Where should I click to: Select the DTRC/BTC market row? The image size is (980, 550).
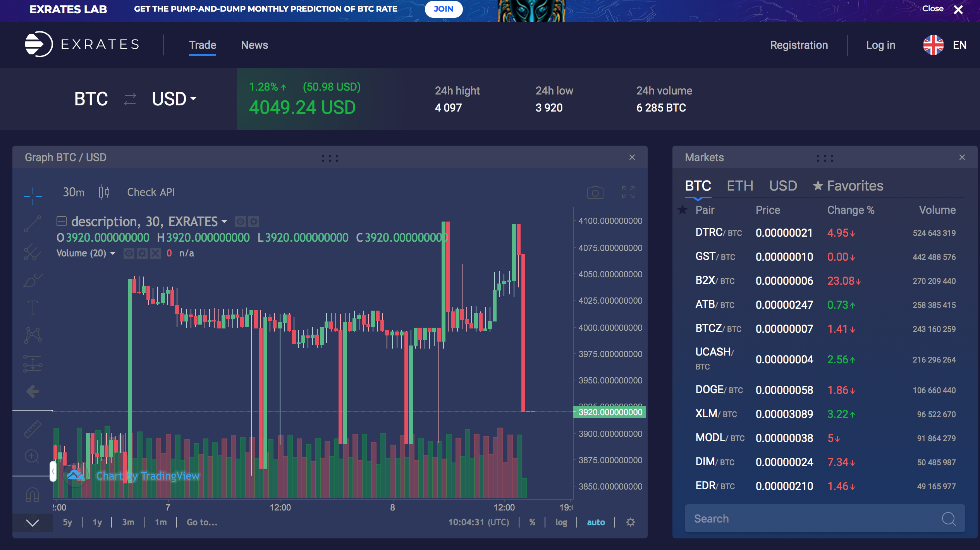(x=825, y=233)
